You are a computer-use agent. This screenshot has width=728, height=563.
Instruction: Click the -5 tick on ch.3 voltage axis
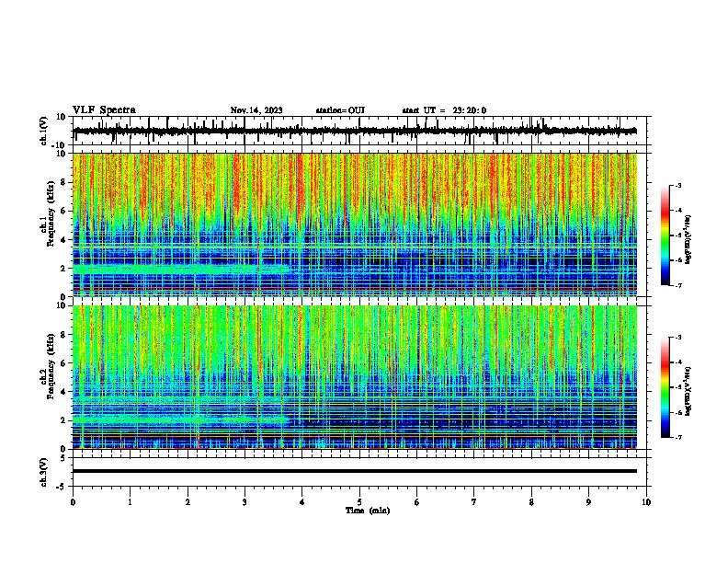(61, 487)
